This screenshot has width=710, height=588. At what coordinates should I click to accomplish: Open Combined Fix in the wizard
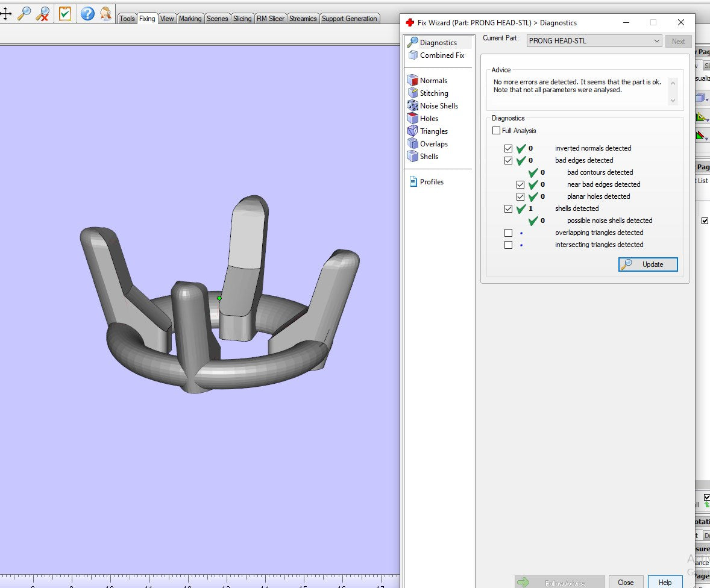pyautogui.click(x=441, y=55)
